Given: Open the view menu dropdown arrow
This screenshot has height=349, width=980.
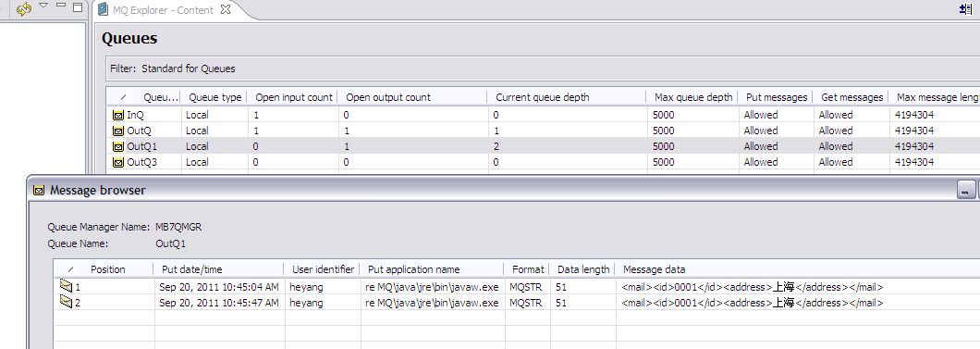Looking at the screenshot, I should point(43,6).
